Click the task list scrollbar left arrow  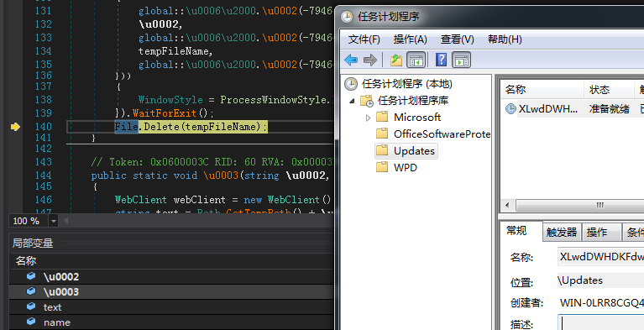pyautogui.click(x=508, y=204)
